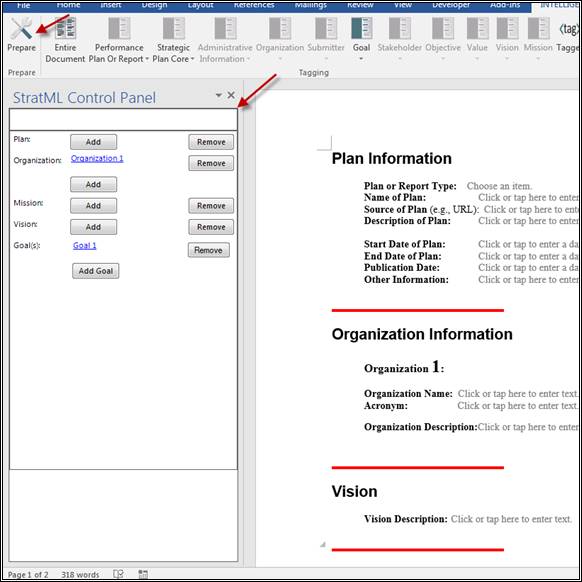Remove the Mission entry
This screenshot has height=582, width=582.
[211, 206]
